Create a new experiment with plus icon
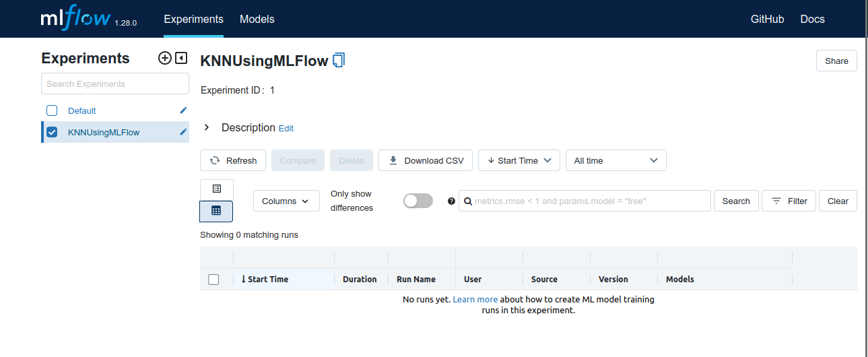 (x=164, y=58)
